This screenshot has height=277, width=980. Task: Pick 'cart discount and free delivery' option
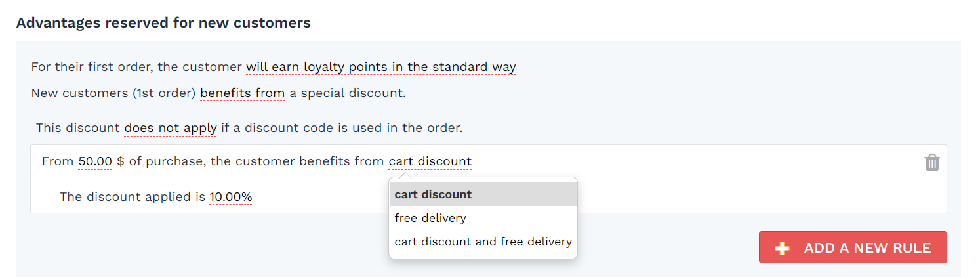(483, 242)
